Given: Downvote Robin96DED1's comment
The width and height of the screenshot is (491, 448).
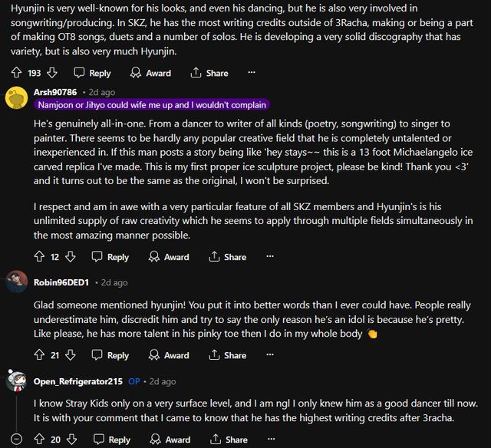Looking at the screenshot, I should 71,355.
